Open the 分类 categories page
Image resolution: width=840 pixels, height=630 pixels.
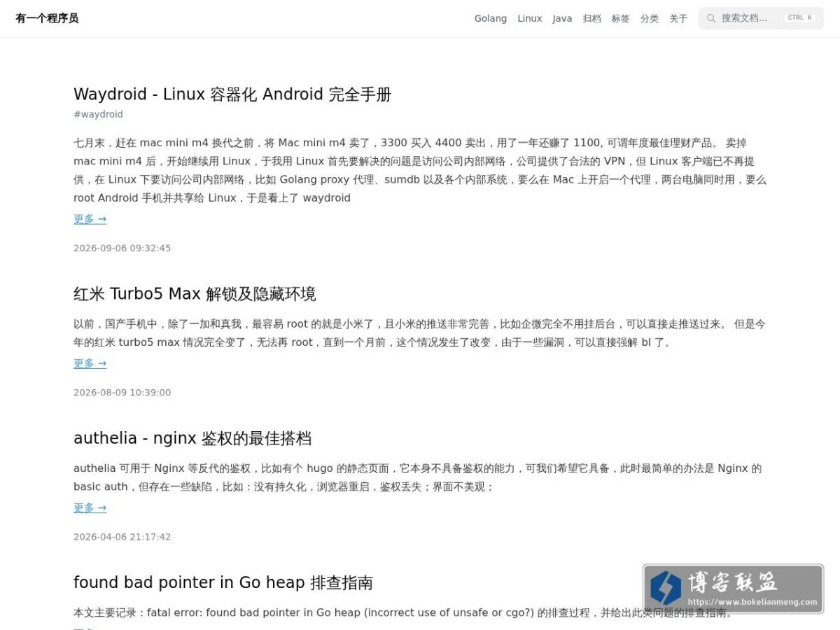tap(650, 18)
